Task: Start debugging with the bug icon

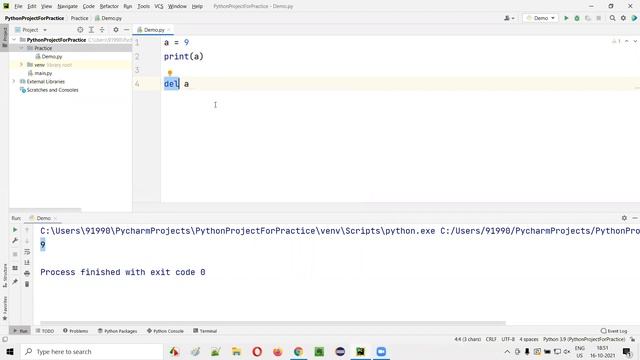Action: tap(577, 18)
